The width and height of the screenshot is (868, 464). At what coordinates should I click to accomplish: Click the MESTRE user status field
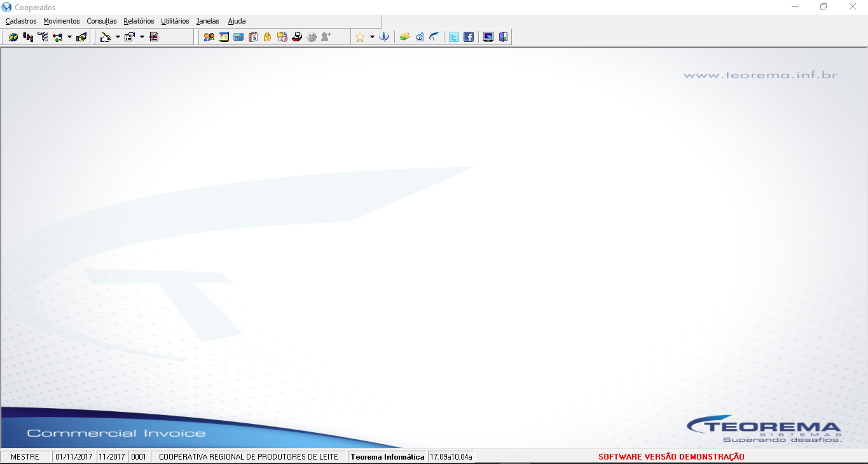point(25,456)
